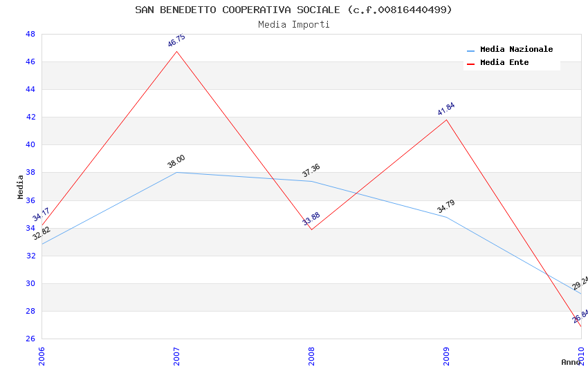
Task: Click the Anno x-axis title
Action: [570, 362]
